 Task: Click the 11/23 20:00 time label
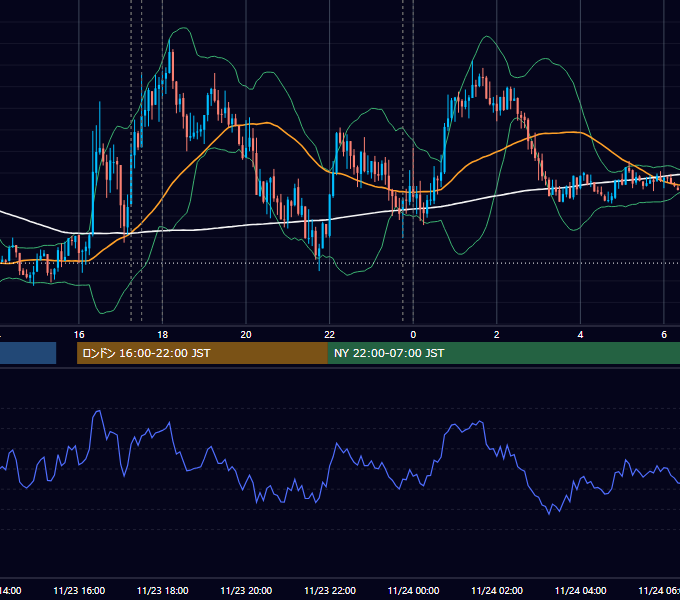[x=246, y=590]
